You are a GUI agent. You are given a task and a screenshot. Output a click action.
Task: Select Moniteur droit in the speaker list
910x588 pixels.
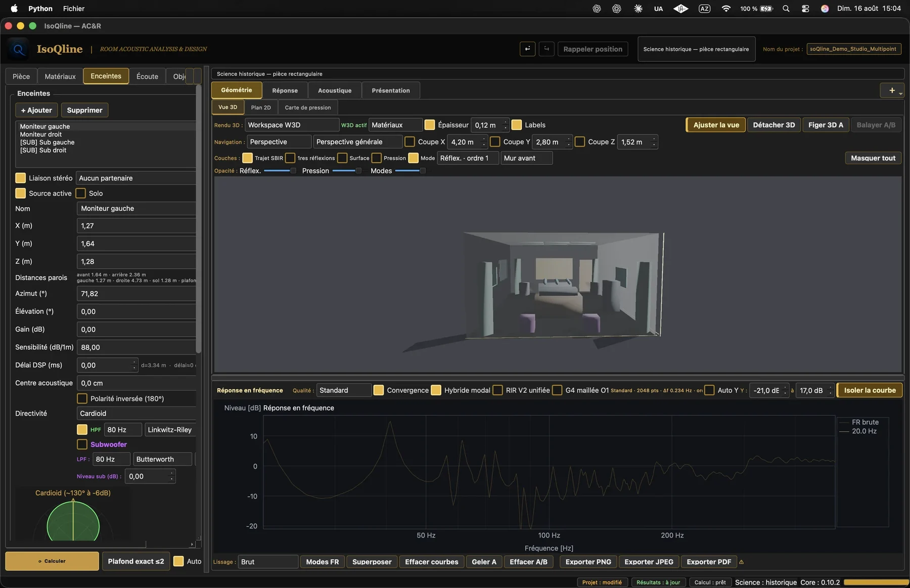41,134
